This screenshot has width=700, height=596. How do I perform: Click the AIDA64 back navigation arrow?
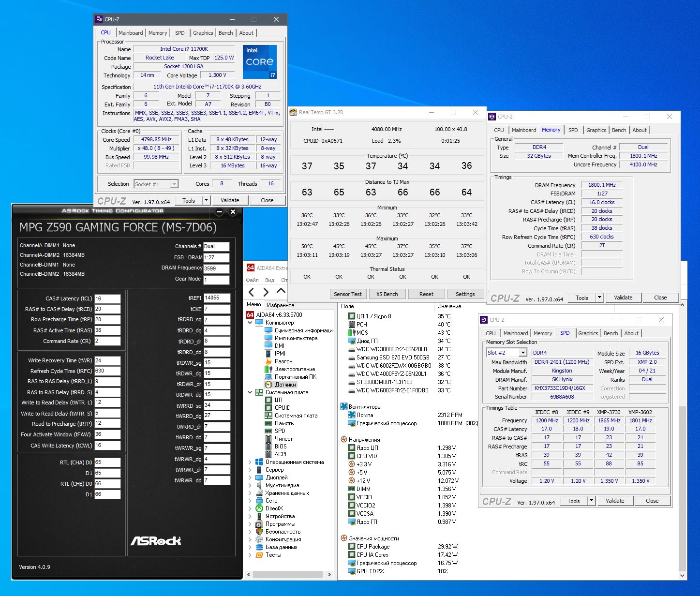click(x=251, y=292)
